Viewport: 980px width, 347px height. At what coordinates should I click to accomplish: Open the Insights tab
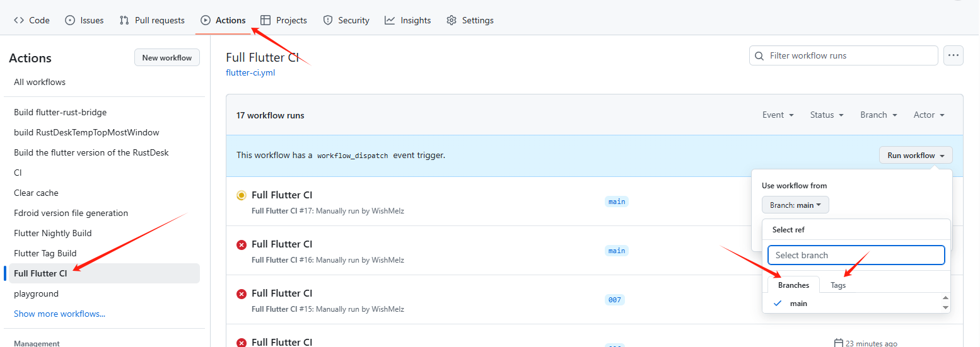click(x=408, y=20)
